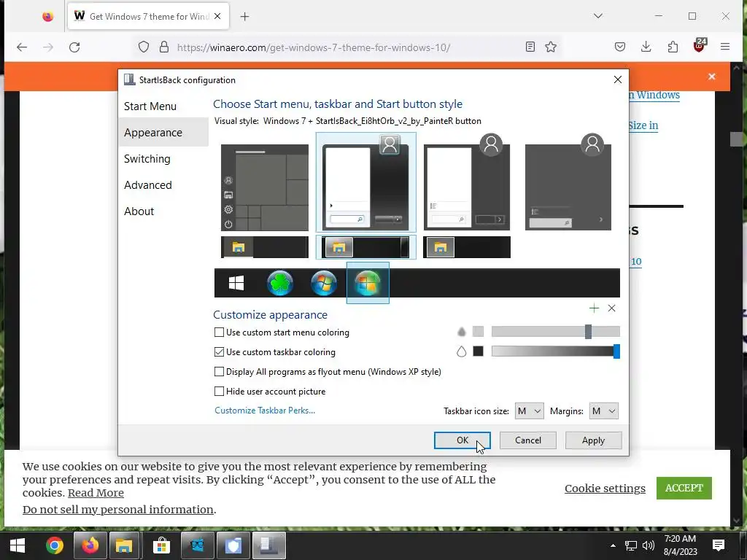Bookmark this page with the star icon

click(x=551, y=47)
